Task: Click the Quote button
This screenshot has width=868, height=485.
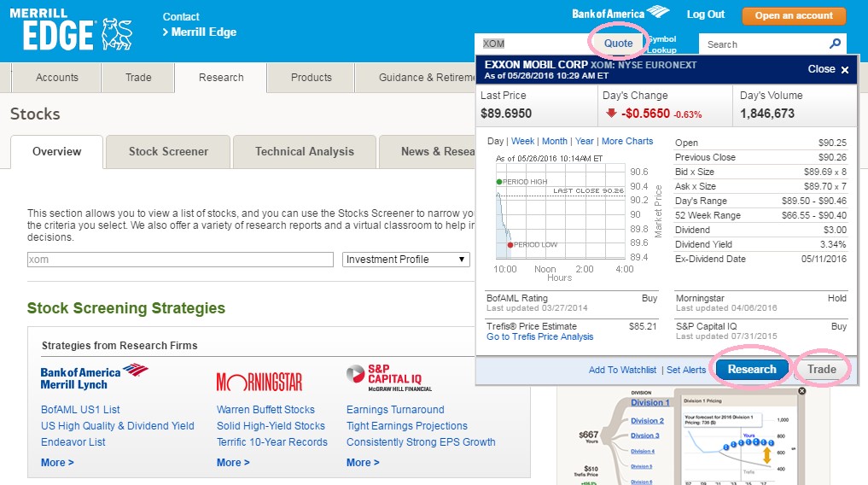Action: coord(618,44)
